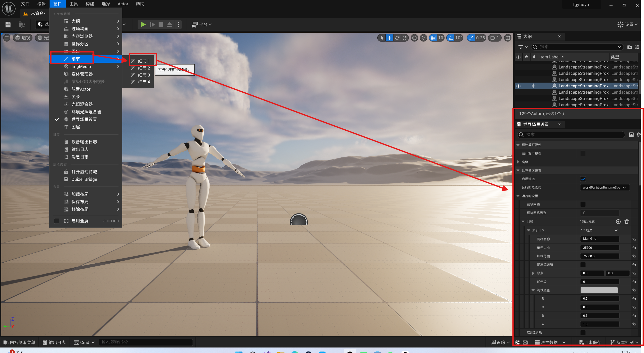The width and height of the screenshot is (644, 353).
Task: Open 细节 2 from the submenu
Action: [144, 68]
